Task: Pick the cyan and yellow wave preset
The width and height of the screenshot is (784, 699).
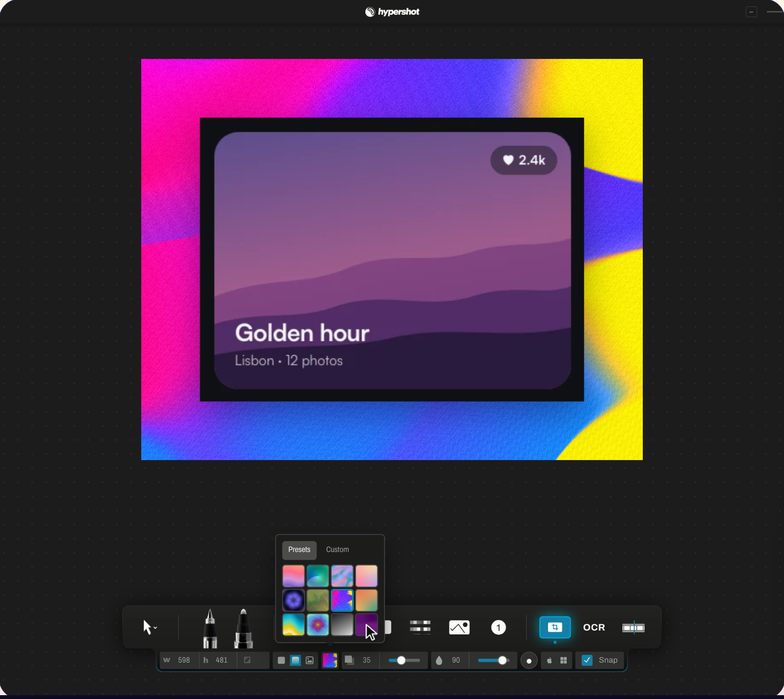Action: click(x=293, y=625)
